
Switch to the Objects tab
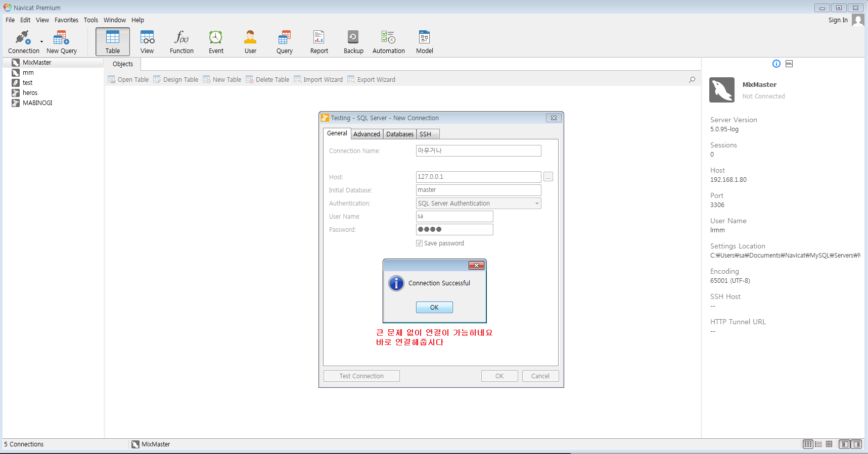pos(122,64)
